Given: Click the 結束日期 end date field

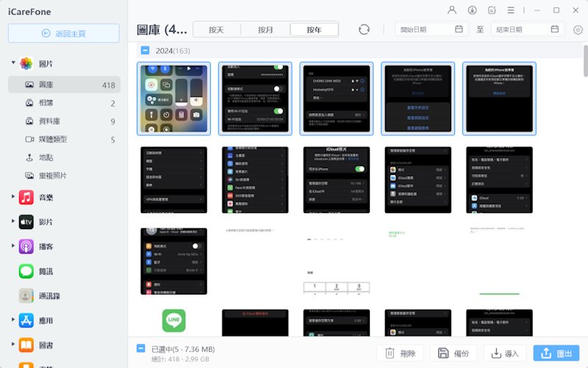Looking at the screenshot, I should tap(528, 29).
